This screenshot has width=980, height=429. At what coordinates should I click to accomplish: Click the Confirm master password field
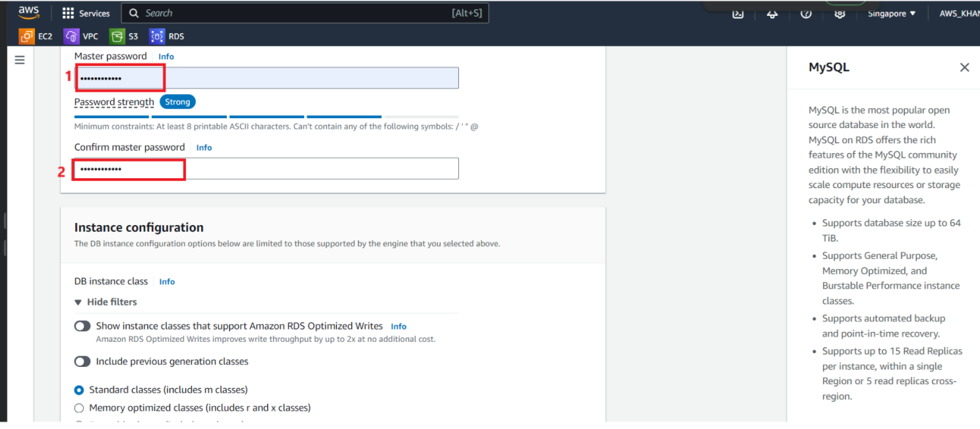click(x=266, y=168)
